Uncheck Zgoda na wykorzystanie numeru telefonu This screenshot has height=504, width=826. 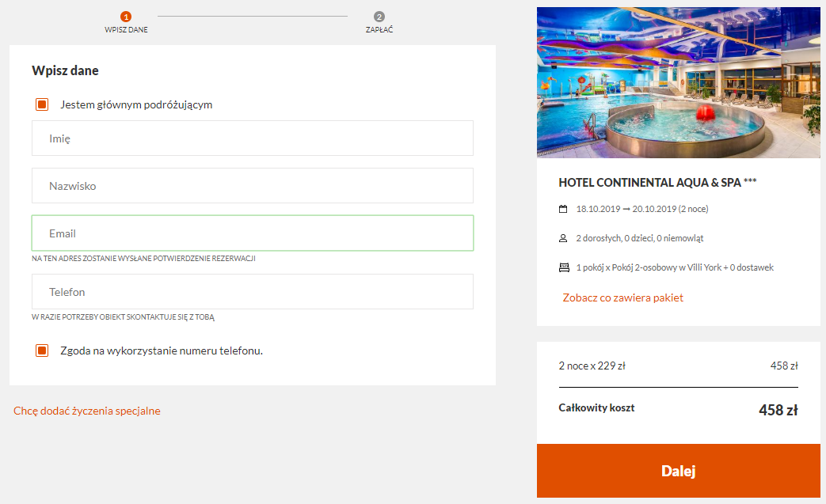(x=42, y=351)
